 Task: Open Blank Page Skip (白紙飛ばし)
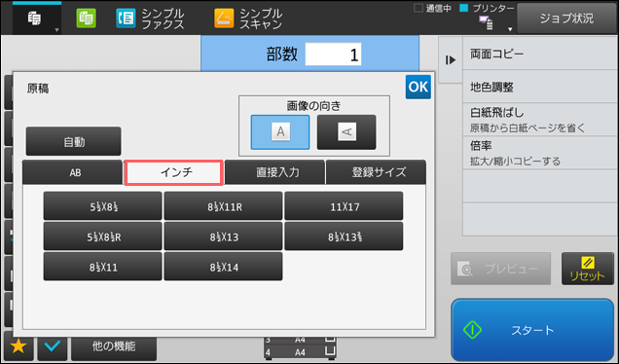pyautogui.click(x=540, y=120)
